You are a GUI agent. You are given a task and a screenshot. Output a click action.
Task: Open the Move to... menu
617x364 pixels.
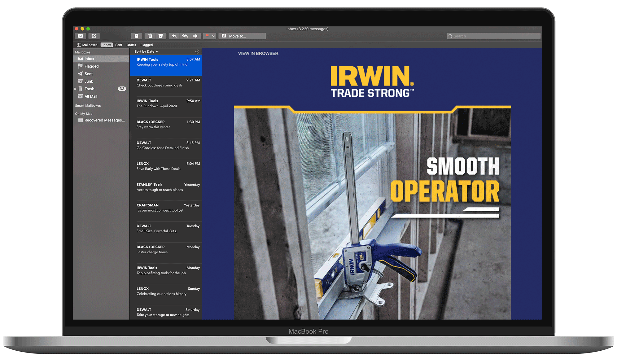pos(242,36)
